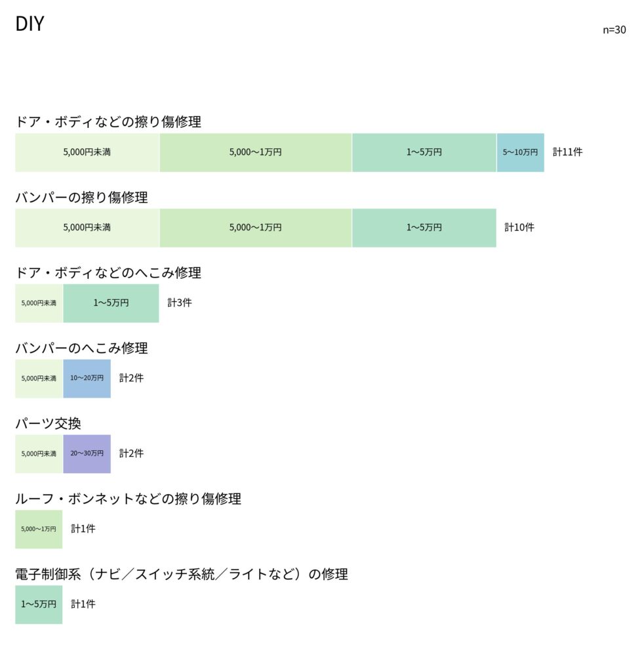644x672 pixels.
Task: Click the 5,000〜1万円 segment in バンパーの擦り傷修理 bar
Action: 256,228
